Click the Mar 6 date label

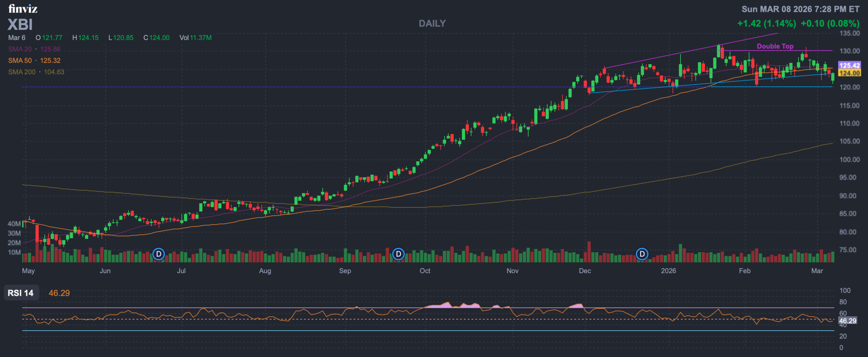pos(17,38)
